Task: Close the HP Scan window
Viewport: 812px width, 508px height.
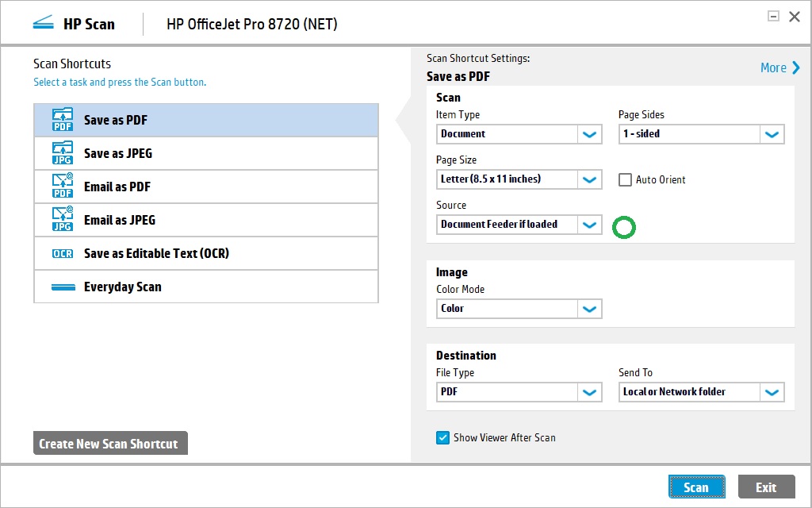Action: (795, 17)
